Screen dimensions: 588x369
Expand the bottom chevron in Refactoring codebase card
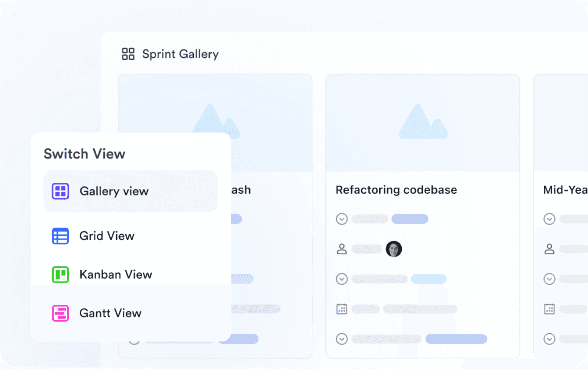[x=342, y=339]
